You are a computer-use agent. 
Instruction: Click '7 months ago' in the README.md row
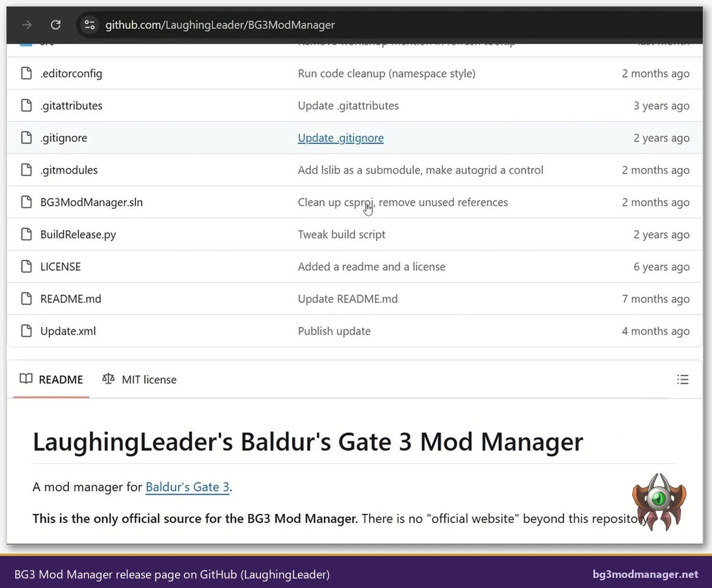pyautogui.click(x=656, y=298)
